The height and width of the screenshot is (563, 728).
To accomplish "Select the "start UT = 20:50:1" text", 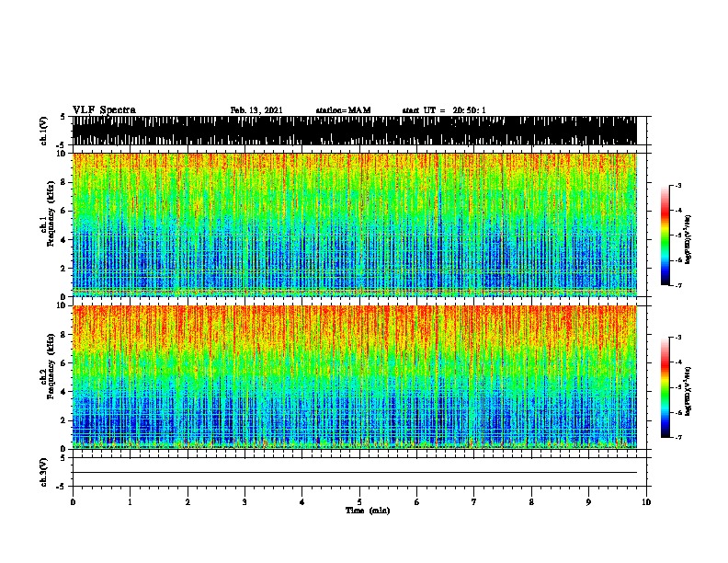I will point(444,110).
